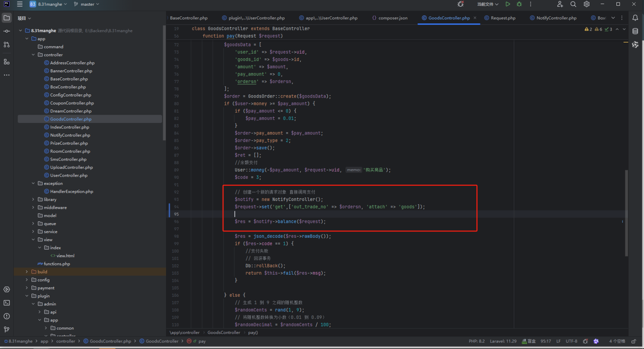
Task: Switch to composer.json tab
Action: click(390, 18)
